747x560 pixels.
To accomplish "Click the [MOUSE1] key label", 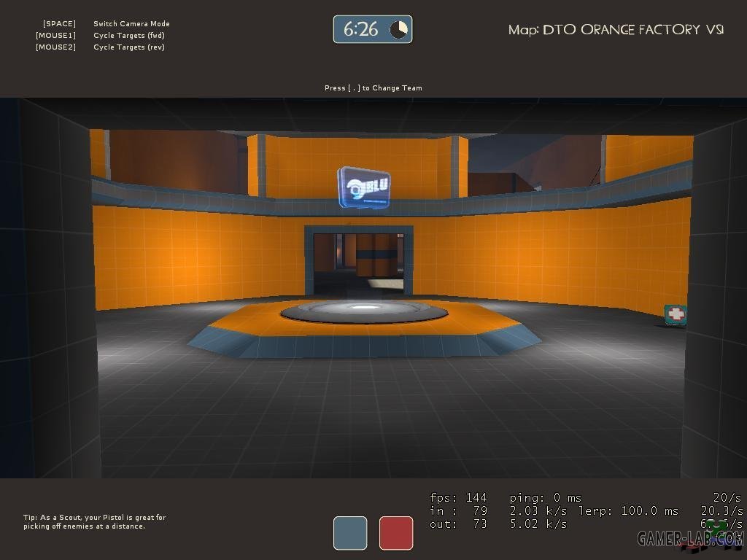I will pos(55,36).
